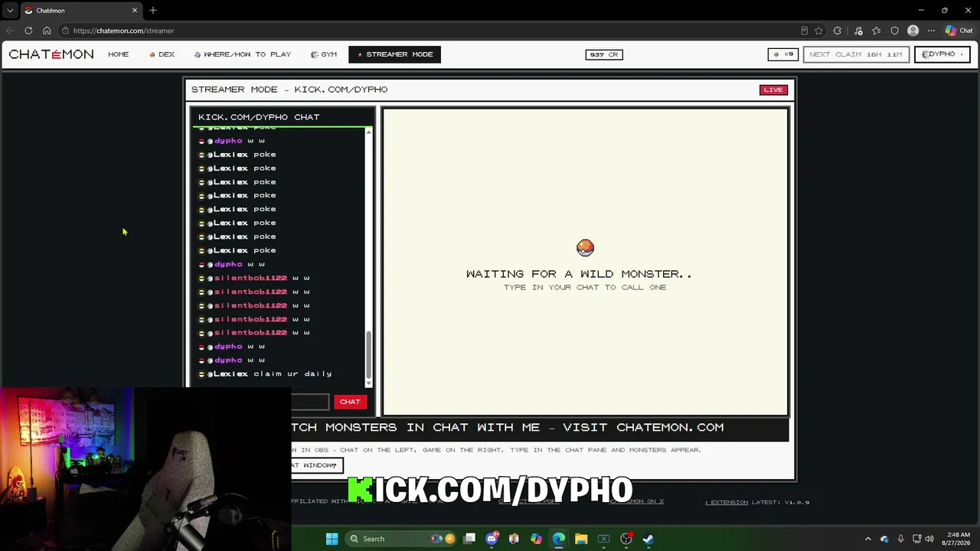This screenshot has width=980, height=551.
Task: Click the taskbar clock showing 2:48 AM
Action: click(958, 539)
